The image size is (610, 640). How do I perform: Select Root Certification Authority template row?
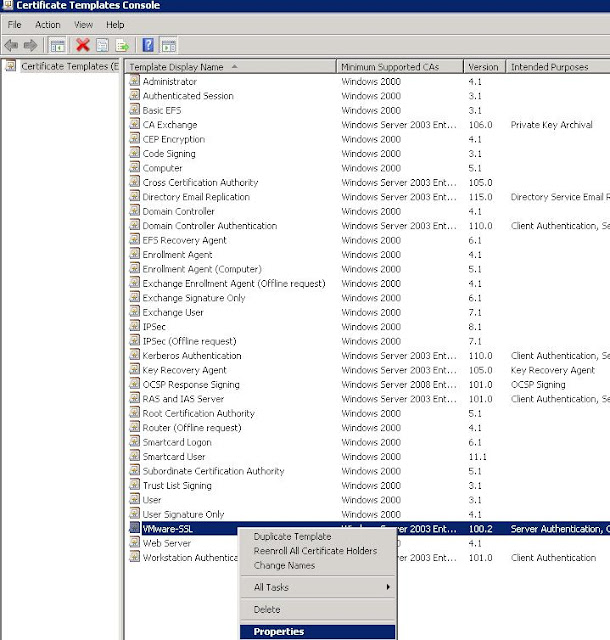click(367, 413)
